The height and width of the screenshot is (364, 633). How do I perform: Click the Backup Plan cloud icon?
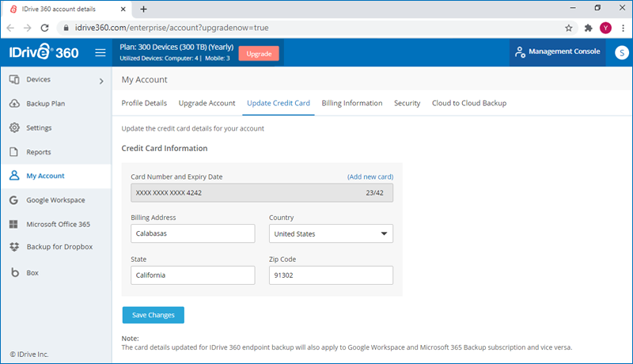[14, 104]
